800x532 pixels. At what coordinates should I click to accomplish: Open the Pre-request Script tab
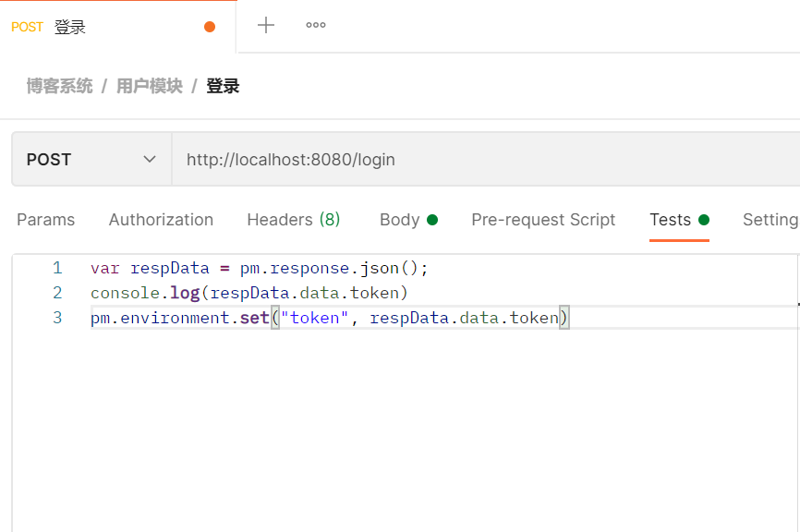(x=543, y=220)
